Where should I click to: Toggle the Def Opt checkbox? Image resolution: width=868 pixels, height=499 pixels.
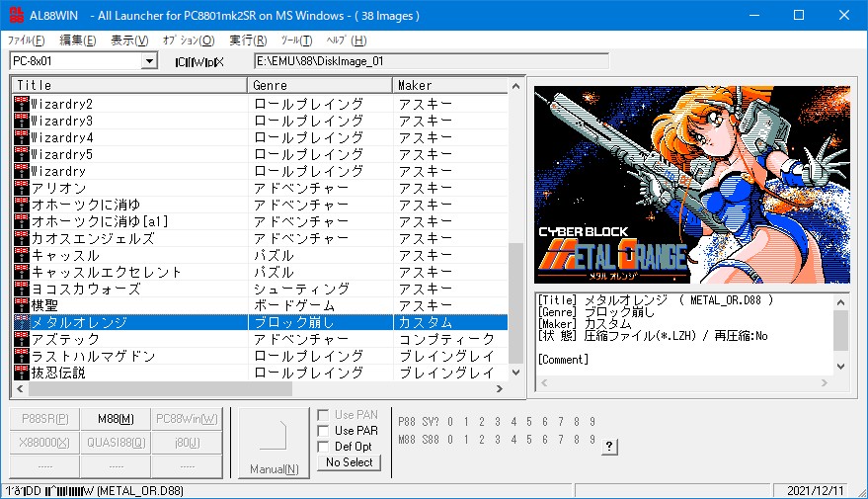pyautogui.click(x=323, y=447)
